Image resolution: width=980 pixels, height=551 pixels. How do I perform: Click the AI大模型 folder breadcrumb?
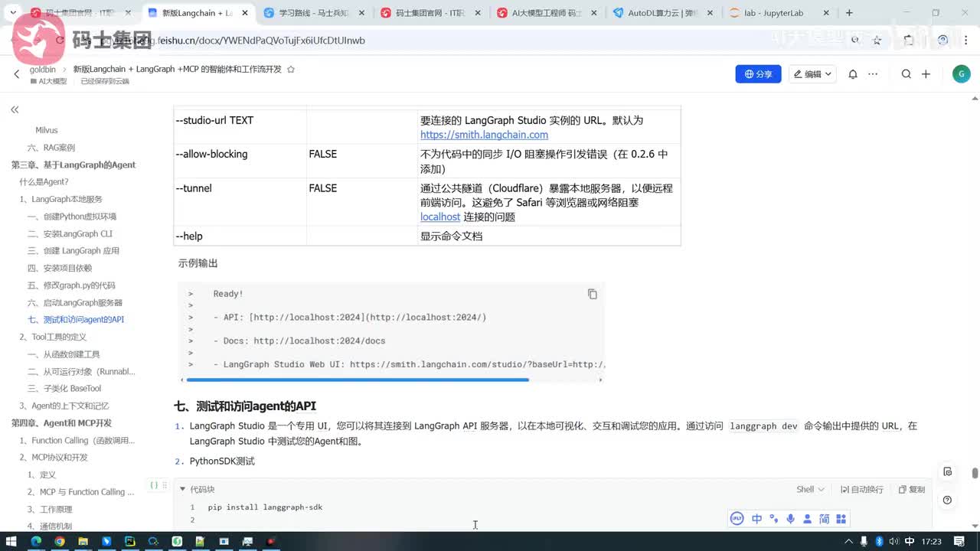tap(47, 81)
